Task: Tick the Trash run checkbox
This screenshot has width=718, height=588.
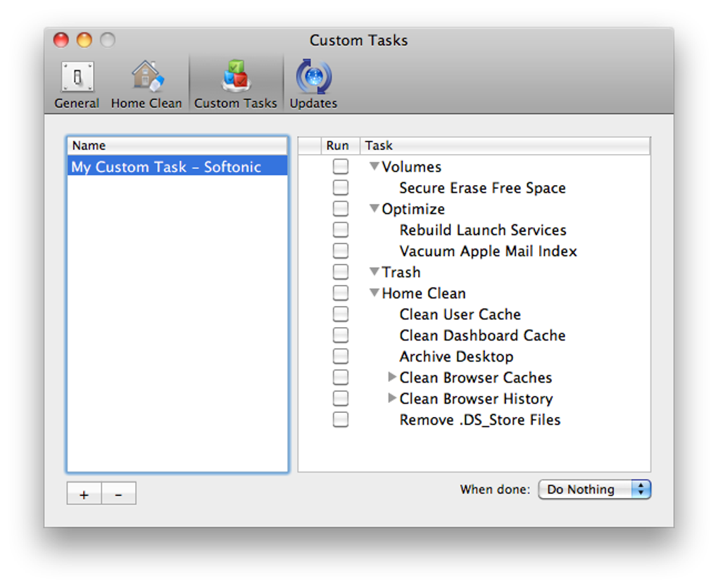Action: pos(340,271)
